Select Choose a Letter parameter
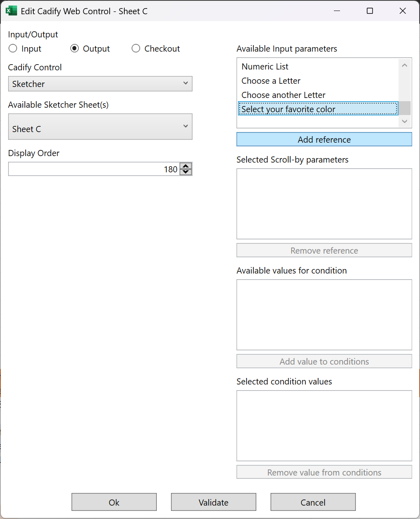The width and height of the screenshot is (420, 519). click(318, 81)
